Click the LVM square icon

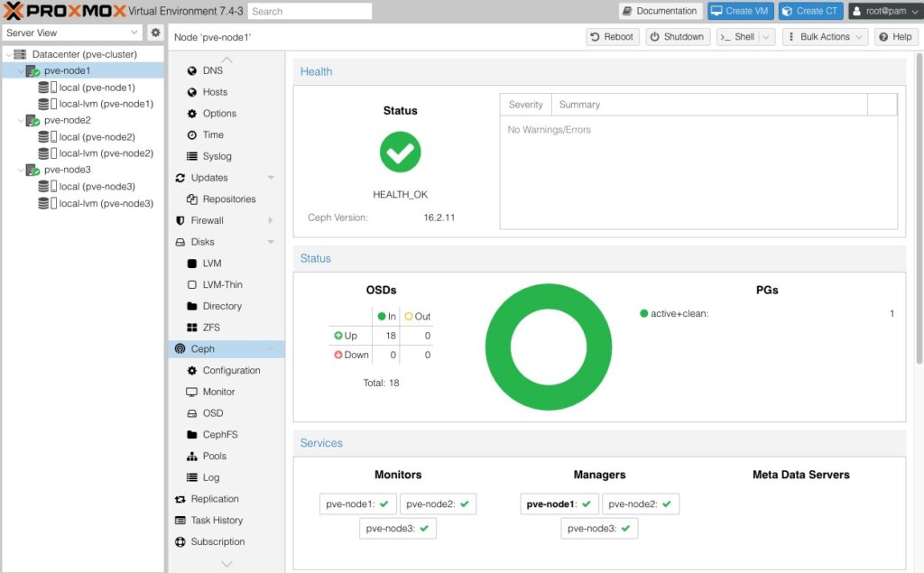[191, 263]
